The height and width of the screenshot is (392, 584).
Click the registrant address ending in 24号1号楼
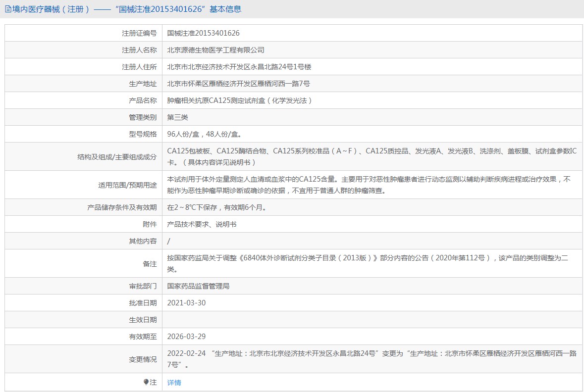click(x=239, y=67)
